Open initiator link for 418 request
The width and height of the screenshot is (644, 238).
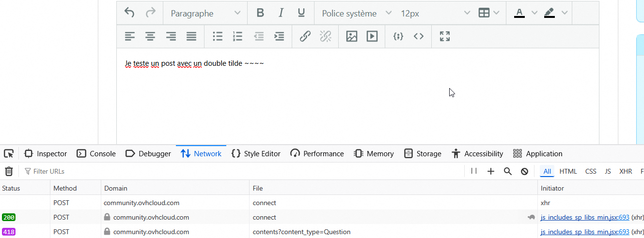point(584,232)
